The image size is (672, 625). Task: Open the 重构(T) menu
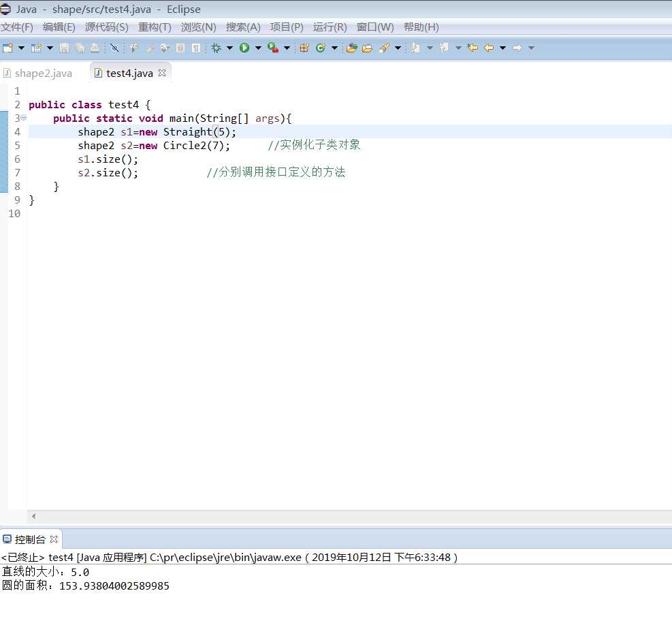tap(155, 27)
